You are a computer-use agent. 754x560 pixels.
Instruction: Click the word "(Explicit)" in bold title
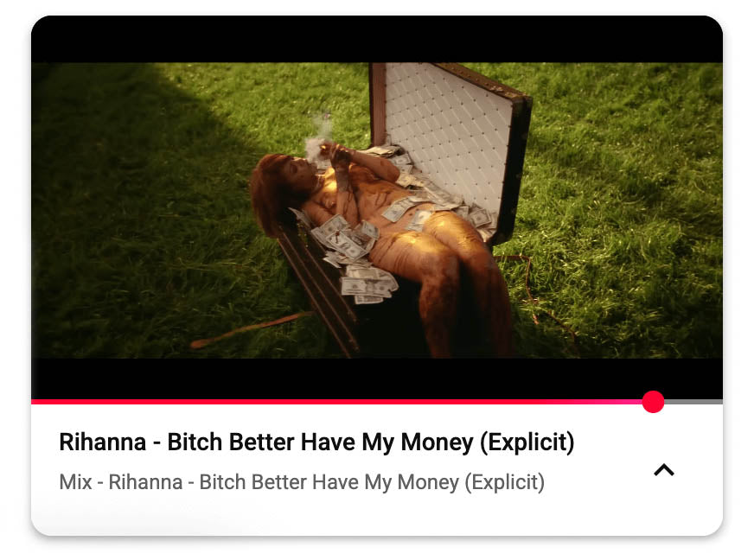[527, 442]
